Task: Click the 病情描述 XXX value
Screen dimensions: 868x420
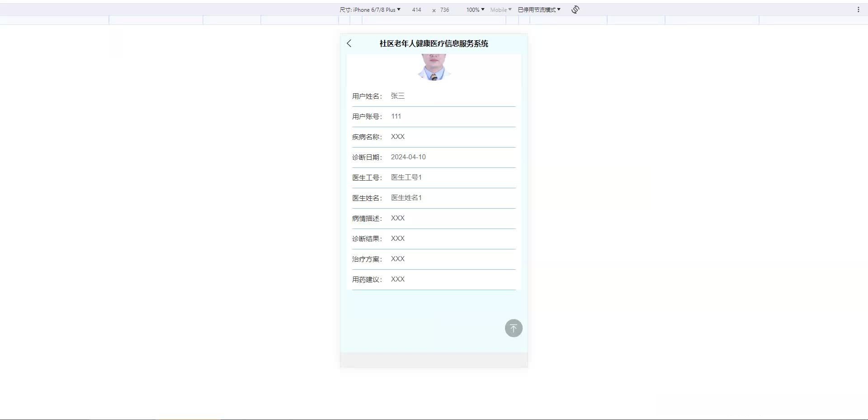Action: (398, 218)
